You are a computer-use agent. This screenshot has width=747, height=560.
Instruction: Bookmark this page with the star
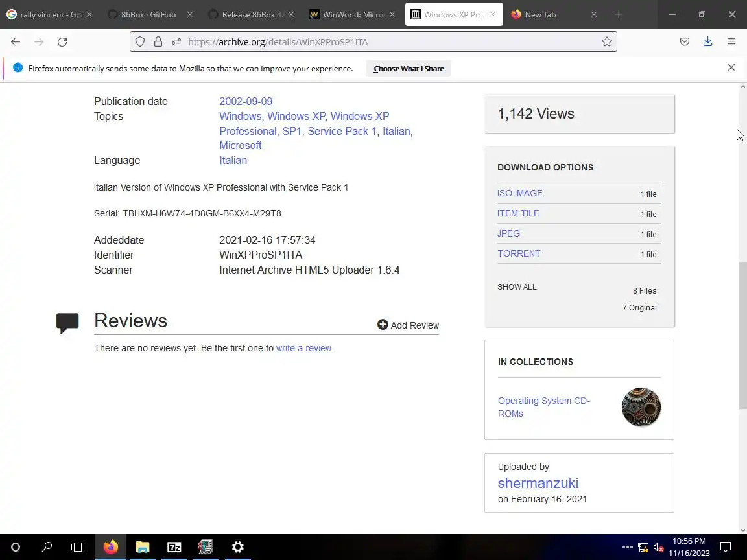click(x=606, y=42)
